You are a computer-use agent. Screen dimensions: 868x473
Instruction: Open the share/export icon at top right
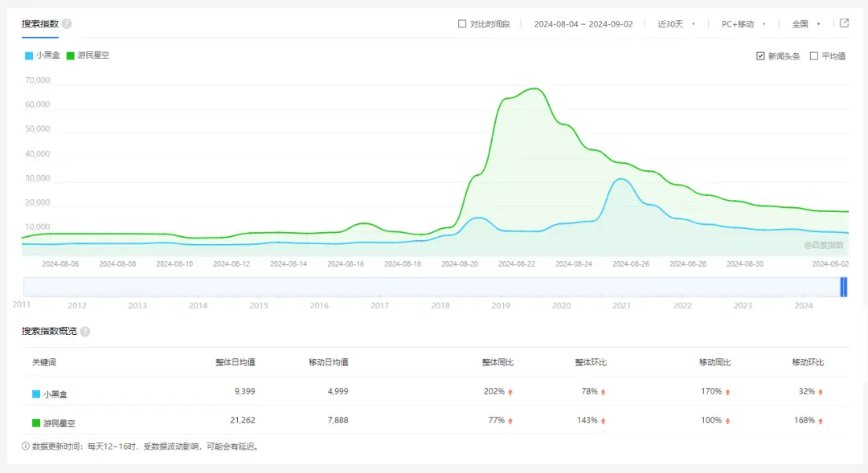click(845, 24)
